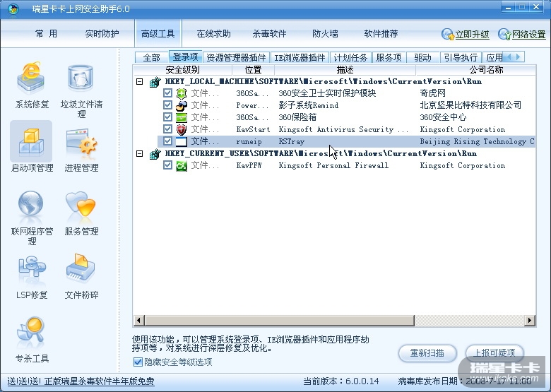This screenshot has height=392, width=551.
Task: Open 进程管理 process manager
Action: tap(81, 150)
